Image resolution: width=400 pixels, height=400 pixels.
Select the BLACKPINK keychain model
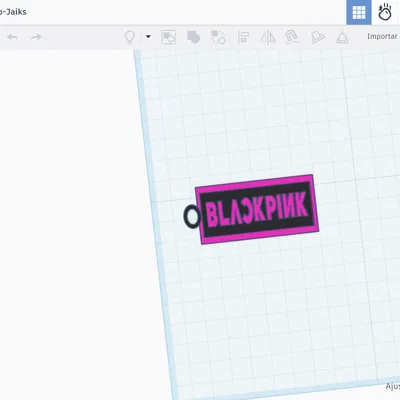click(x=257, y=209)
